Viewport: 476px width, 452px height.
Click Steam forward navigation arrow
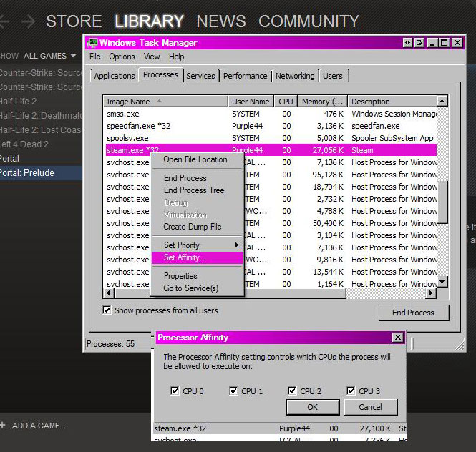(29, 21)
